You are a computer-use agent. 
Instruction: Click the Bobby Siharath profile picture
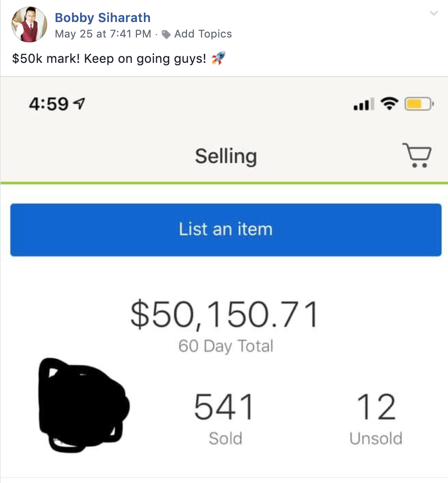[x=29, y=24]
